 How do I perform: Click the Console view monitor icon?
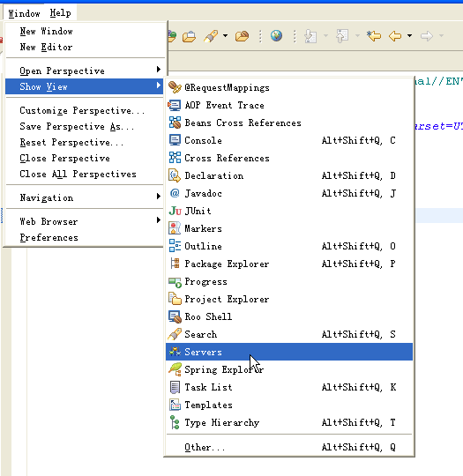tap(175, 140)
